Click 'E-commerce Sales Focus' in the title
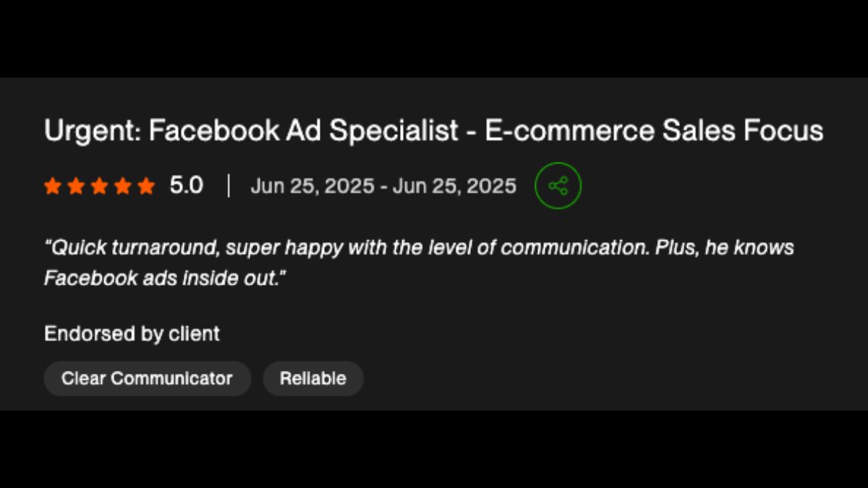This screenshot has height=488, width=868. click(x=654, y=131)
